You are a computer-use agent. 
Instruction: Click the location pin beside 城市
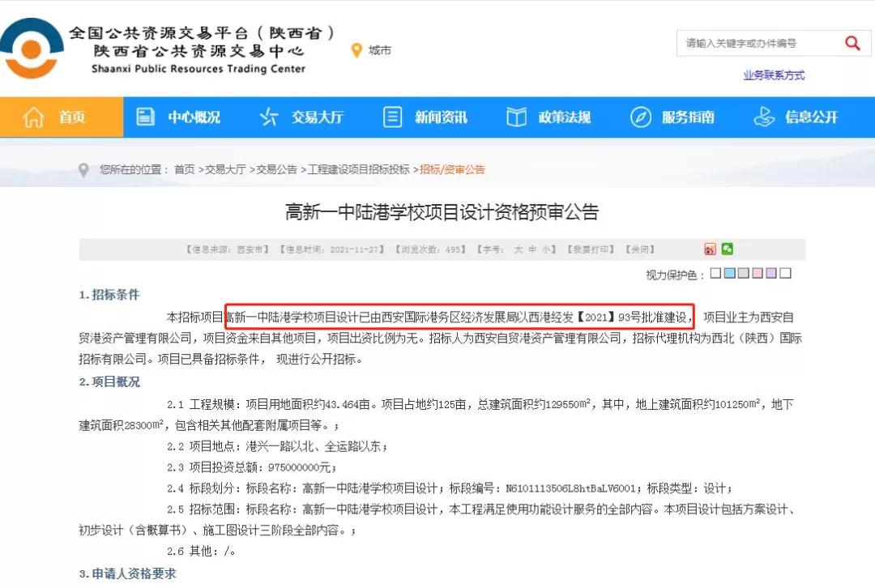tap(357, 49)
